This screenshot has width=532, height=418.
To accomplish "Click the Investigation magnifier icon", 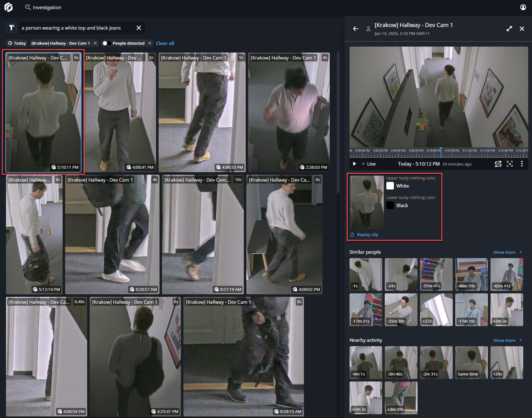I will pyautogui.click(x=28, y=7).
